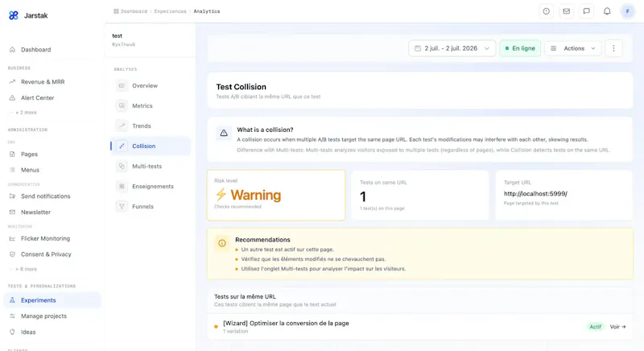644x351 pixels.
Task: Click the Send notifications icon
Action: [12, 196]
